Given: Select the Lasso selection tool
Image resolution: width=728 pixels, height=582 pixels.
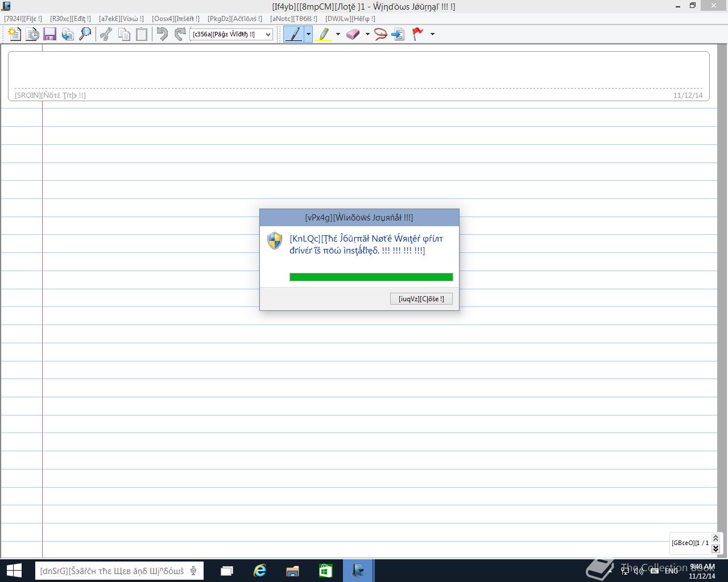Looking at the screenshot, I should coord(380,34).
